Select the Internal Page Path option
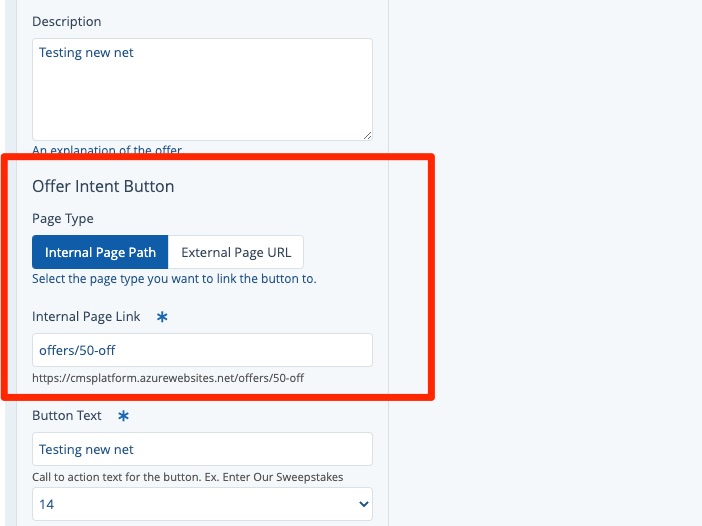The width and height of the screenshot is (702, 526). (100, 253)
